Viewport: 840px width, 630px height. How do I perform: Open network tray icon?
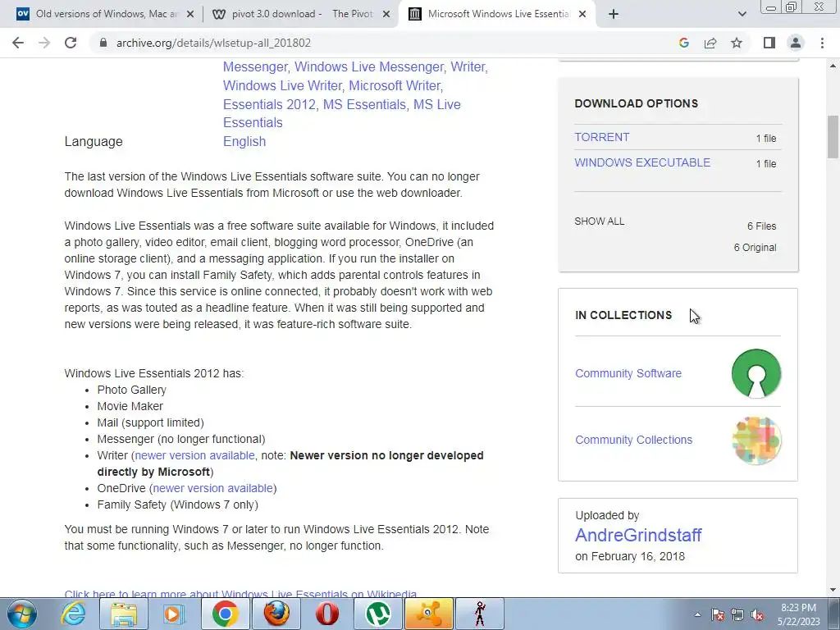pos(737,614)
